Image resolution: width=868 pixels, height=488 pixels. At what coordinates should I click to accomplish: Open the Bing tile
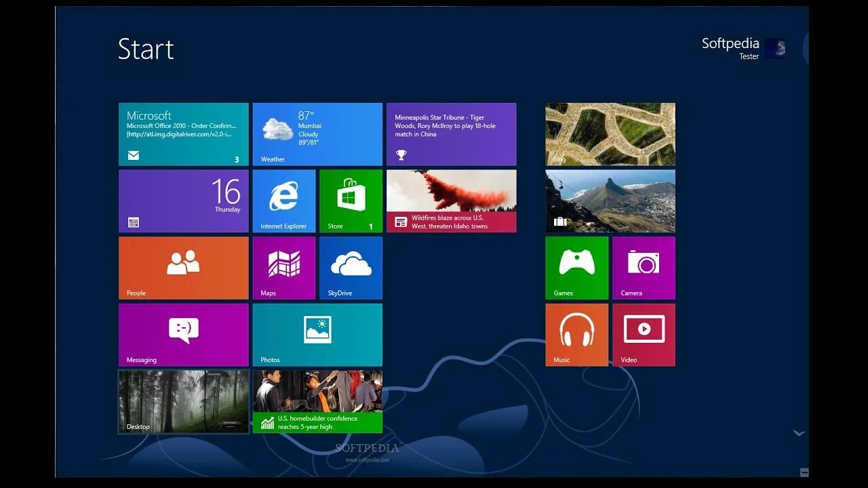[610, 134]
